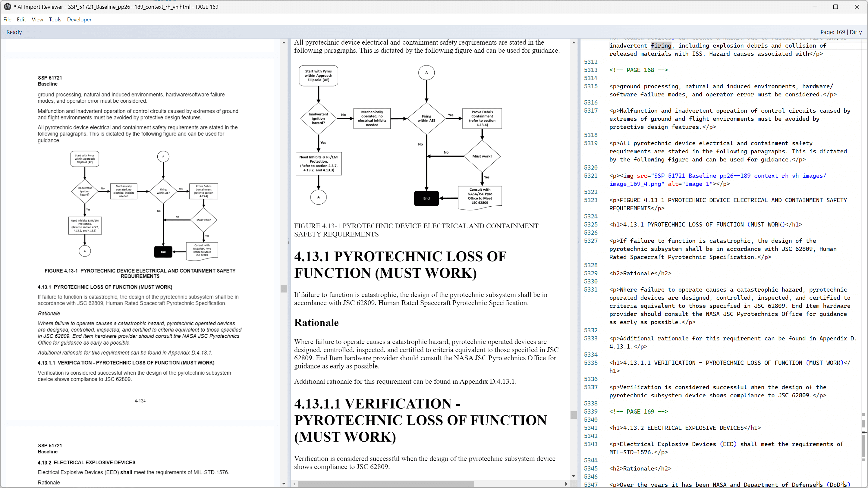Screen dimensions: 868x488
Task: Click '<h1>4.13.1.1 VERIFICATION' code line 5335
Action: pyautogui.click(x=730, y=367)
